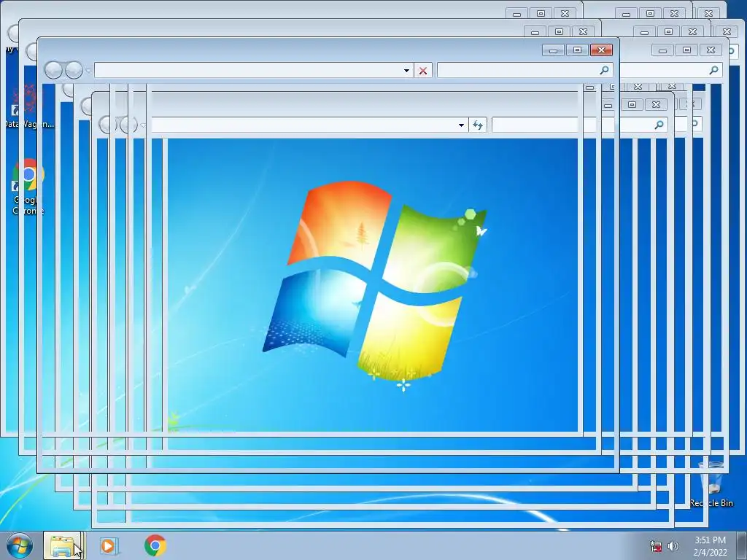This screenshot has height=560, width=747.
Task: Open recent pages arrow beside the top Forward button
Action: 88,71
